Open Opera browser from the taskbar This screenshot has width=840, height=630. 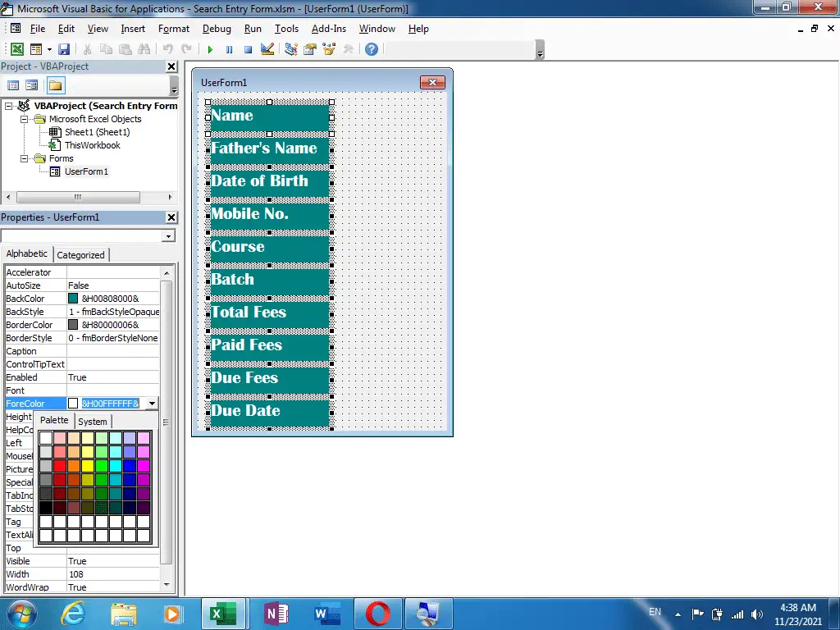coord(378,614)
